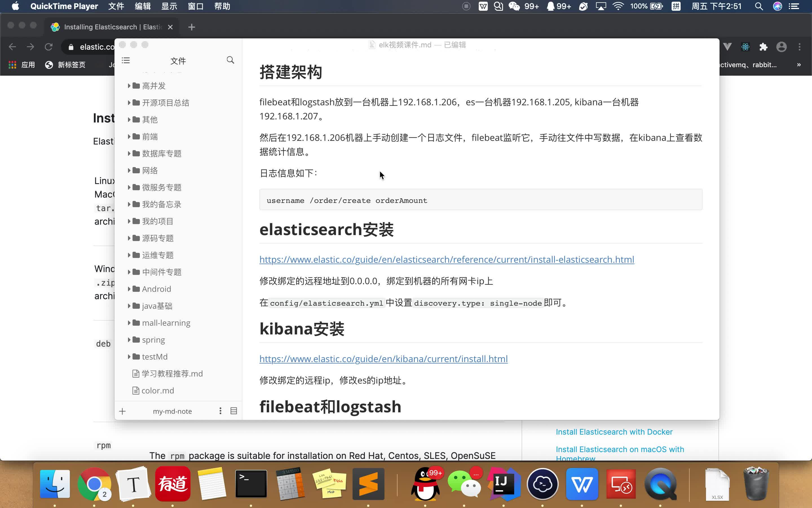812x508 pixels.
Task: Click the username /order/create code block
Action: click(480, 200)
